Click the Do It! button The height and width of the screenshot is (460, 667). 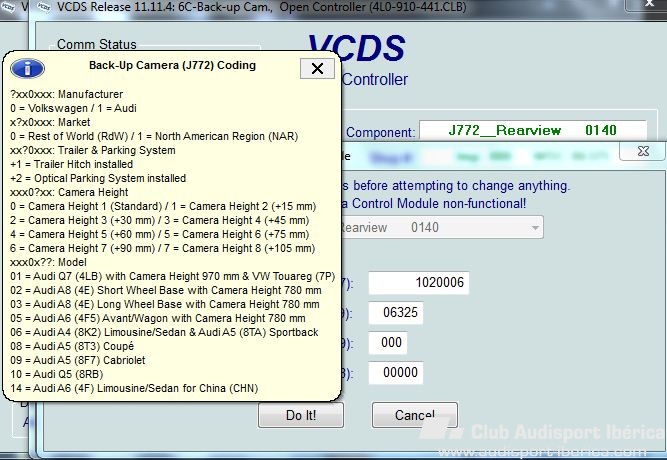click(x=301, y=415)
